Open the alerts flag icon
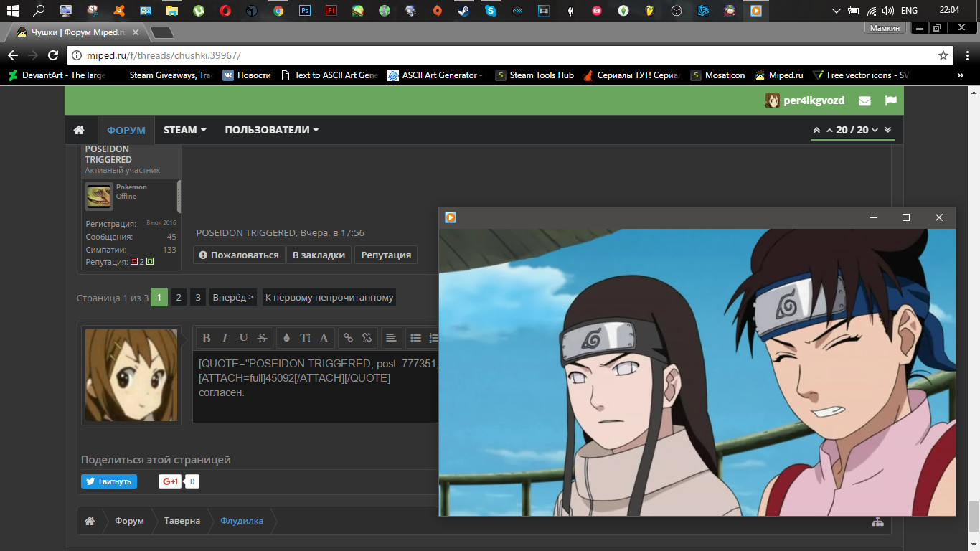980x551 pixels. [x=890, y=100]
